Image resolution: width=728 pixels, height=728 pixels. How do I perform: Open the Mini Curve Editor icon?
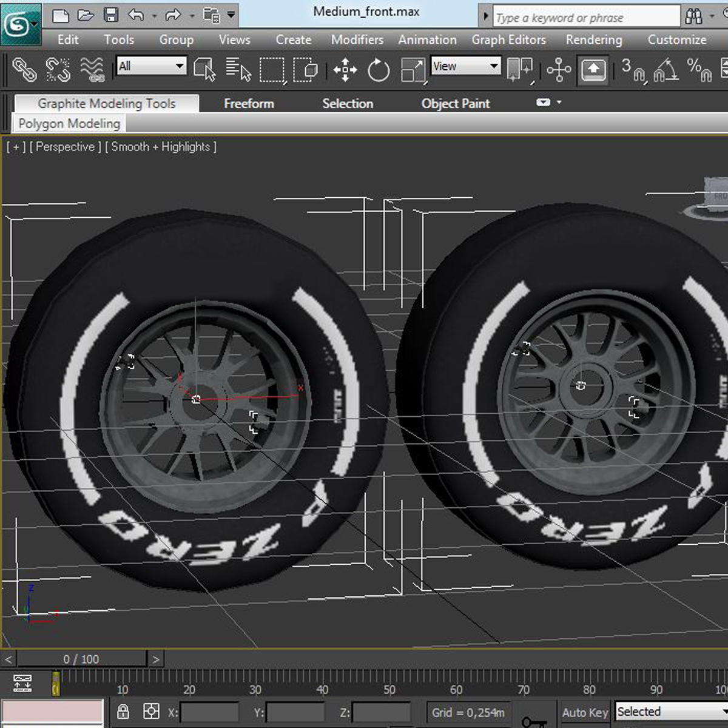point(22,683)
